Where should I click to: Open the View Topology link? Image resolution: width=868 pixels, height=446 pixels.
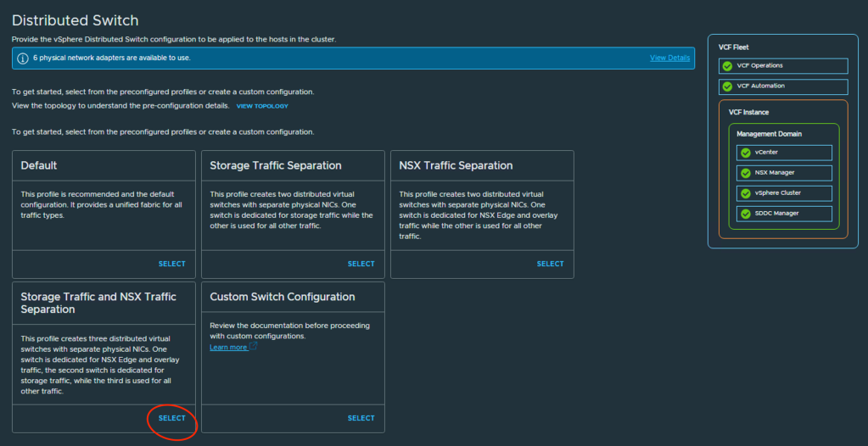(262, 106)
